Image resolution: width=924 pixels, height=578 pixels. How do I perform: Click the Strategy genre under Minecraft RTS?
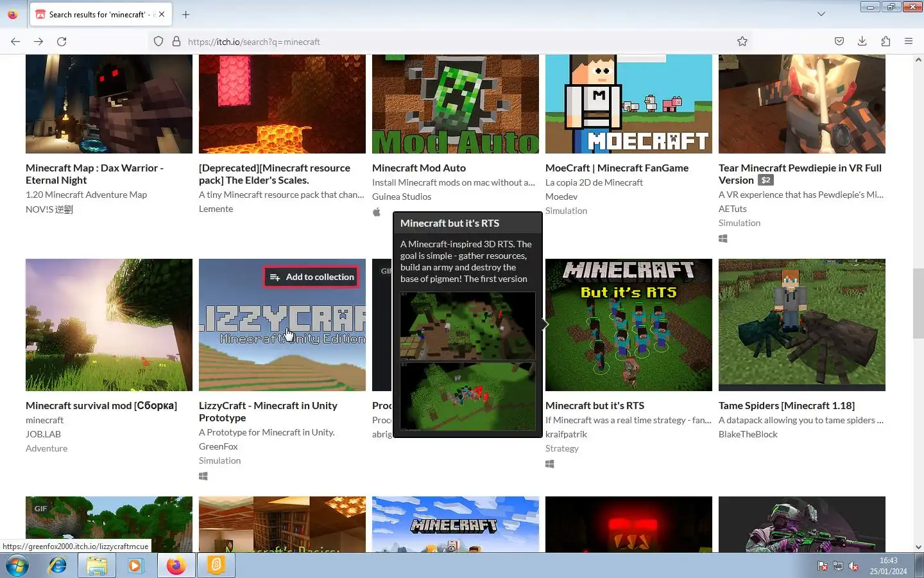point(562,448)
